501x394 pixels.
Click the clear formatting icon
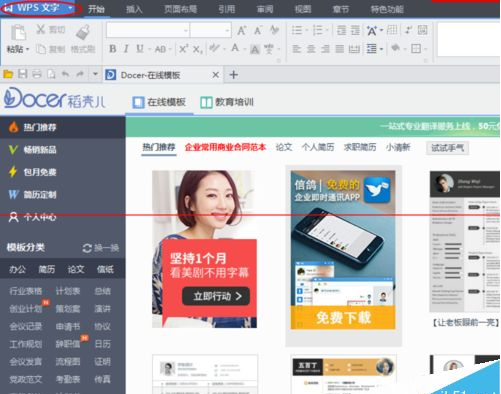275,30
